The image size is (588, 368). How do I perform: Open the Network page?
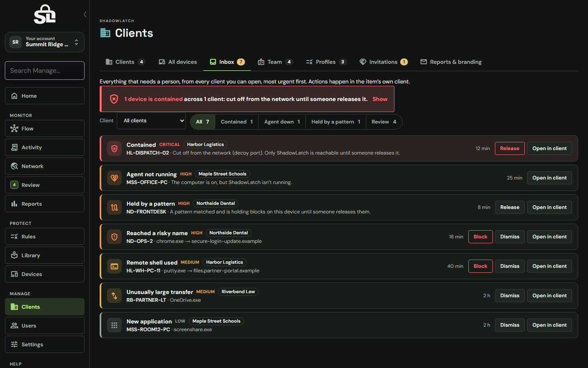click(45, 166)
